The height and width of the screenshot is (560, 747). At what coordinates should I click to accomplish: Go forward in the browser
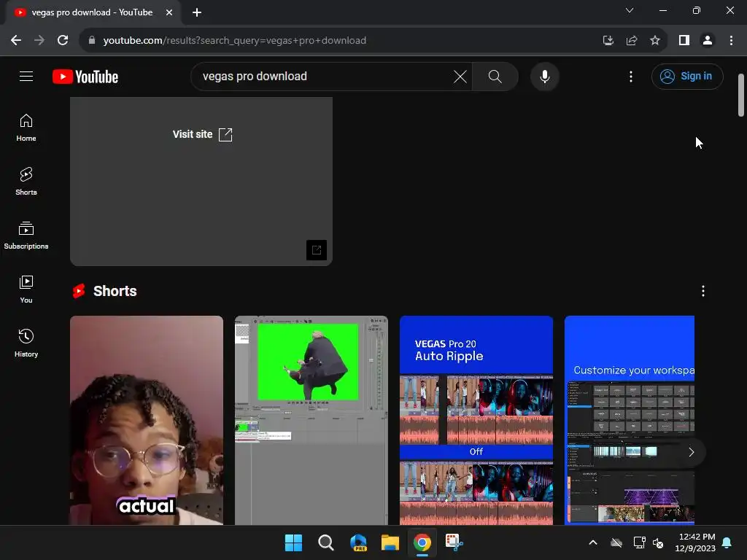tap(39, 41)
